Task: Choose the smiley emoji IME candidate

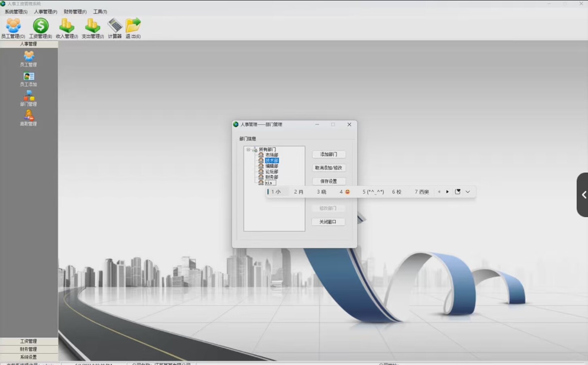Action: pos(345,192)
